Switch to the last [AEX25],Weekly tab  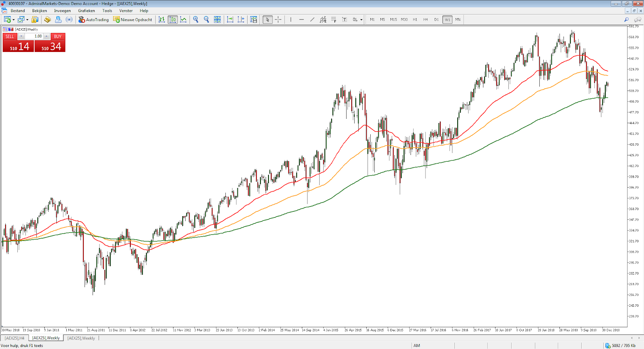81,338
